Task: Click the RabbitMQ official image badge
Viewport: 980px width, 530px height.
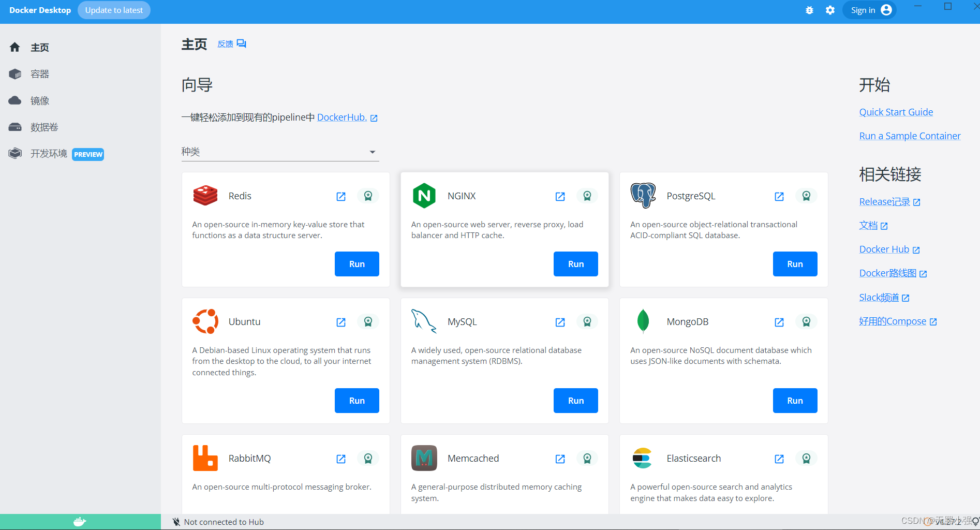Action: [368, 458]
